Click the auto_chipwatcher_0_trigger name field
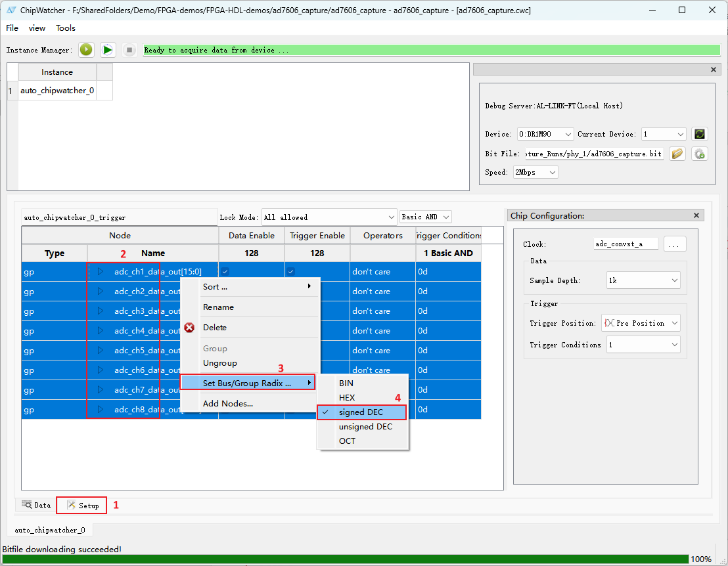728x566 pixels. coord(120,217)
